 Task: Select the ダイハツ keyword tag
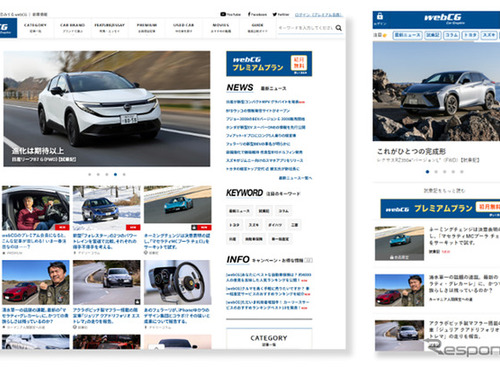coord(275,225)
